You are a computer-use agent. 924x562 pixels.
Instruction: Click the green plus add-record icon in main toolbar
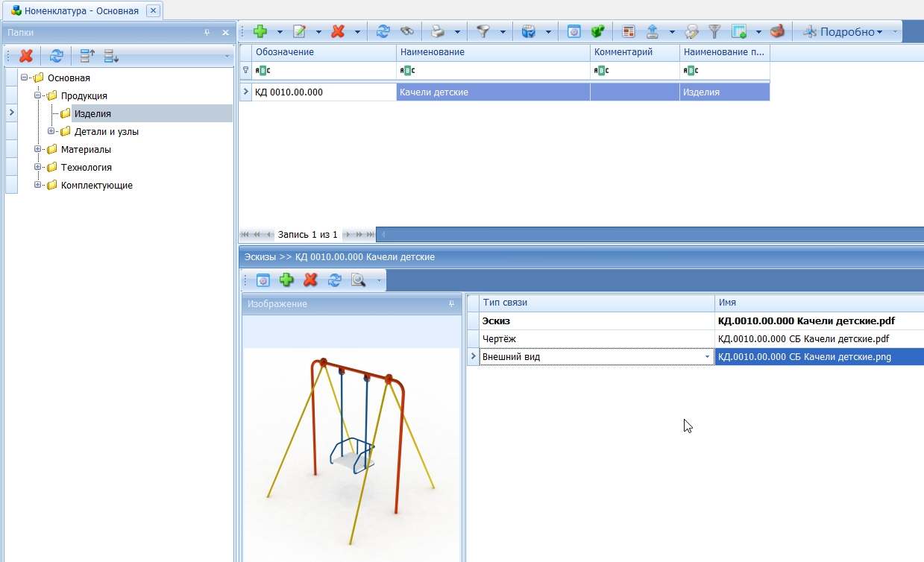(x=260, y=32)
